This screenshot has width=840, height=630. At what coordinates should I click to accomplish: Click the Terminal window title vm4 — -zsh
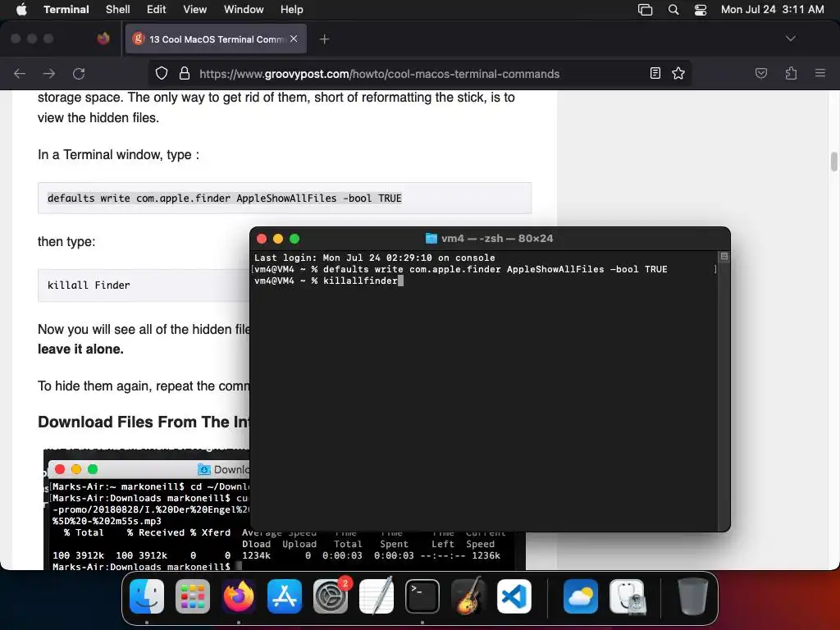[496, 239]
